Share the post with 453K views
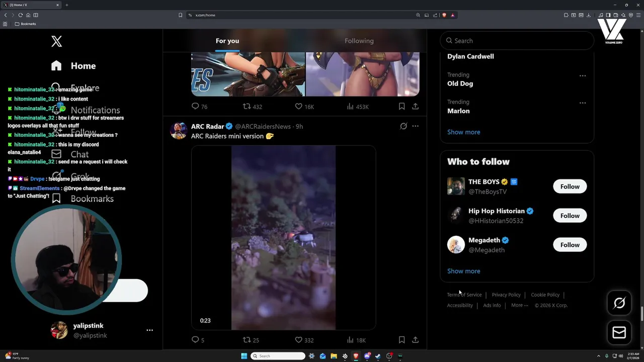The height and width of the screenshot is (362, 644). [x=415, y=107]
